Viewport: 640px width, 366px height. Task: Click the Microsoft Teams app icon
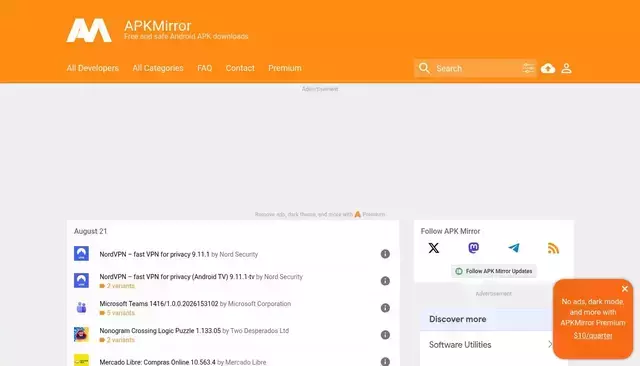tap(81, 307)
